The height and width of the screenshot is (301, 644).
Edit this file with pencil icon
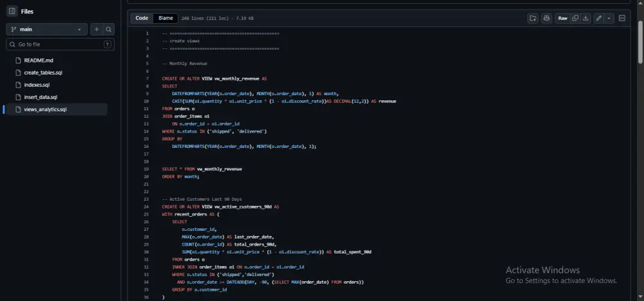[599, 18]
